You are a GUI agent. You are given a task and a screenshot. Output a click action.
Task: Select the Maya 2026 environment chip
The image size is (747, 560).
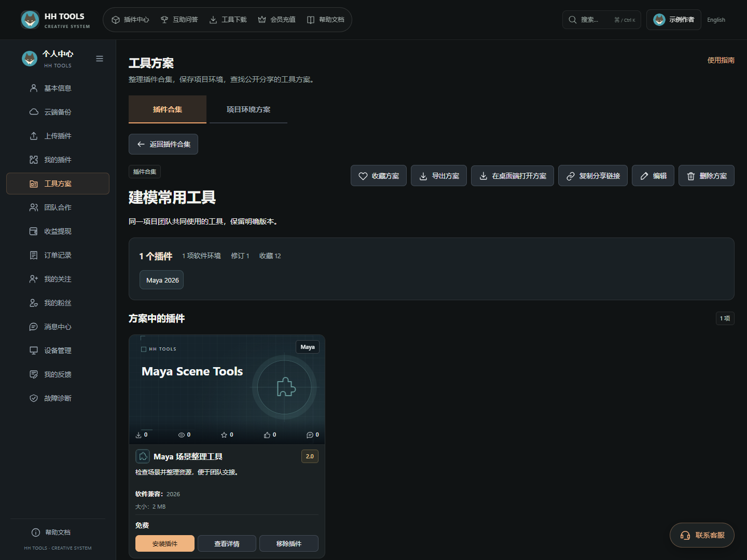point(161,280)
